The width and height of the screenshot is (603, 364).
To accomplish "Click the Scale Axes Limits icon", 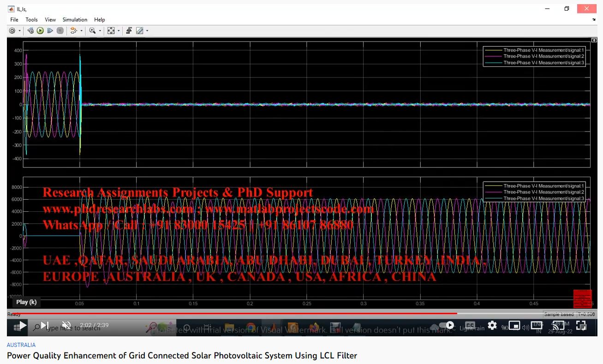I will tap(111, 31).
